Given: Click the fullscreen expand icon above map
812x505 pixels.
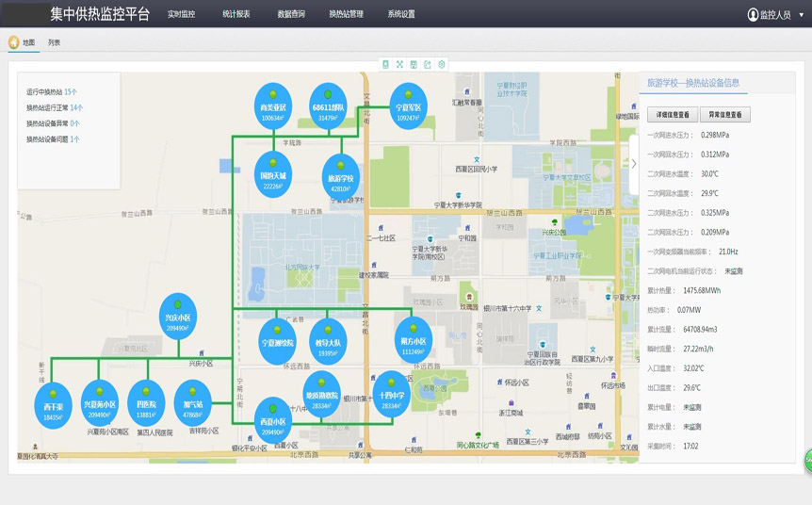Looking at the screenshot, I should pyautogui.click(x=399, y=65).
